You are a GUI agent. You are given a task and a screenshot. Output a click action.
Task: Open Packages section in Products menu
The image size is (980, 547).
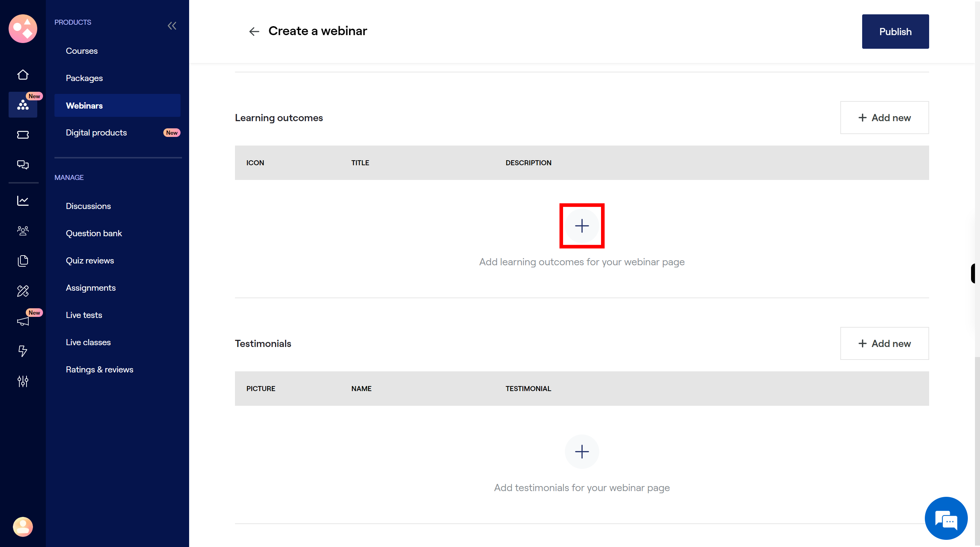click(x=83, y=77)
